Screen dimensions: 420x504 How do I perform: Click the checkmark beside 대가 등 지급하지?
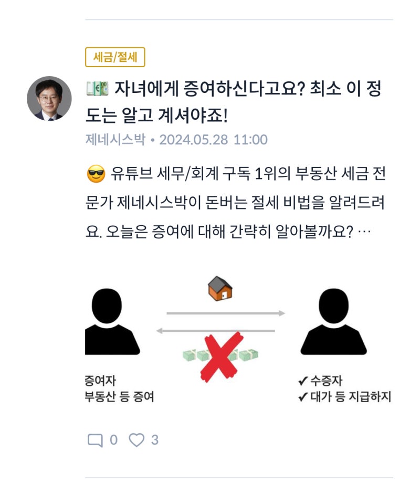(303, 397)
